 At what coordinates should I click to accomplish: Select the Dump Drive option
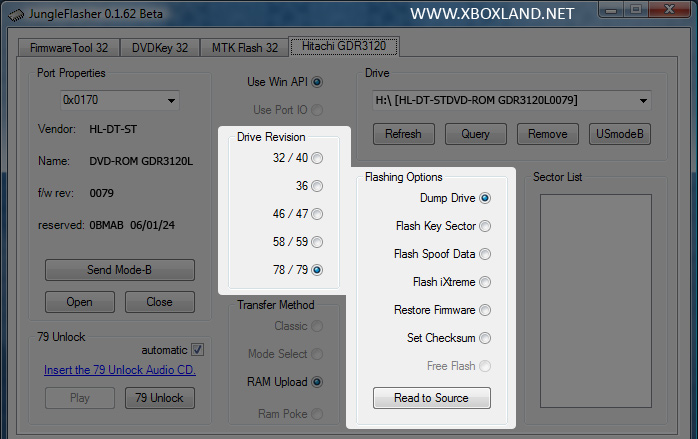(x=485, y=198)
